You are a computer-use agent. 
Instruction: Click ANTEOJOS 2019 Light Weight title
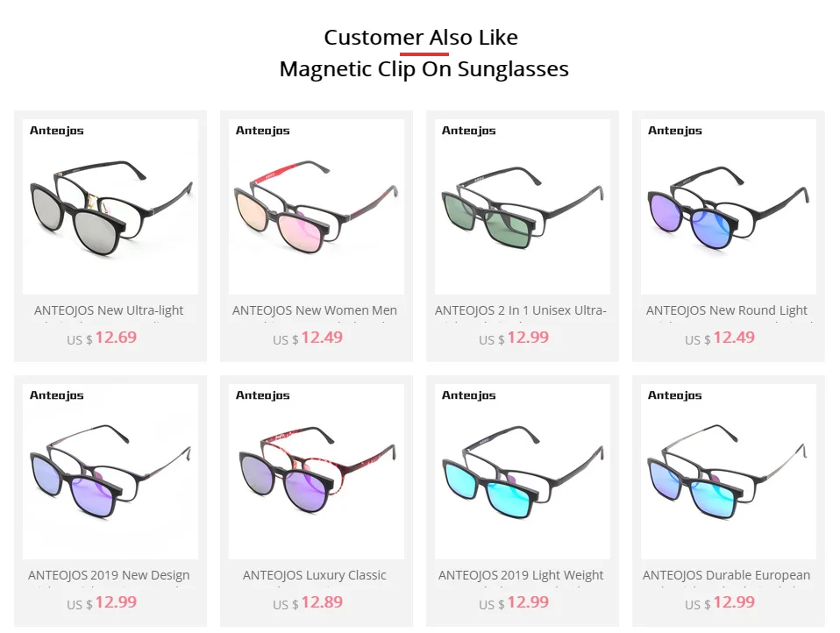521,575
